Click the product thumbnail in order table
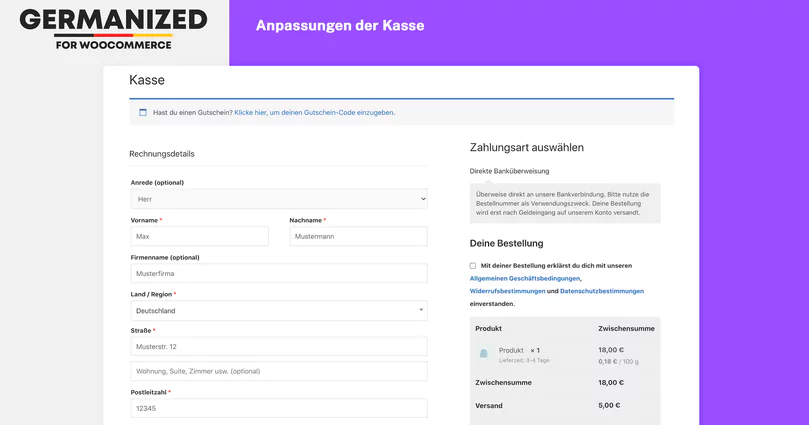This screenshot has width=809, height=425. 483,353
